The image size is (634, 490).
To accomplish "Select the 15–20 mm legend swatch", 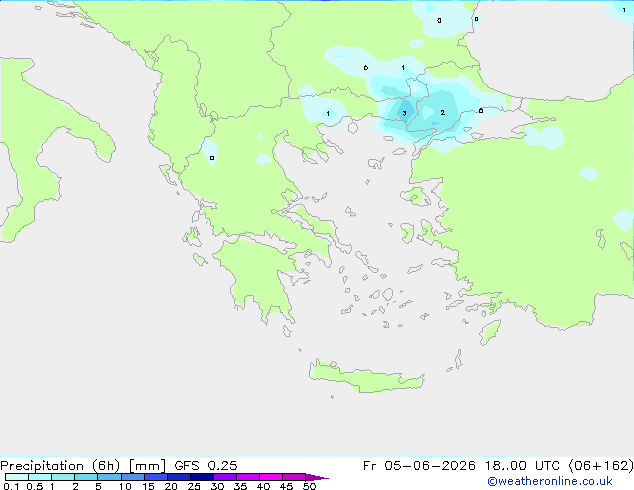I will point(155,477).
